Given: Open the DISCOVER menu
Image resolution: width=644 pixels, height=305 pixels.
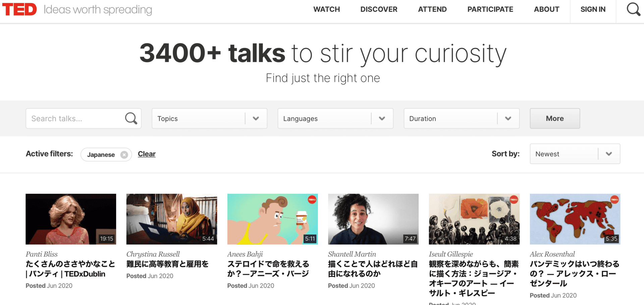Looking at the screenshot, I should click(x=379, y=9).
